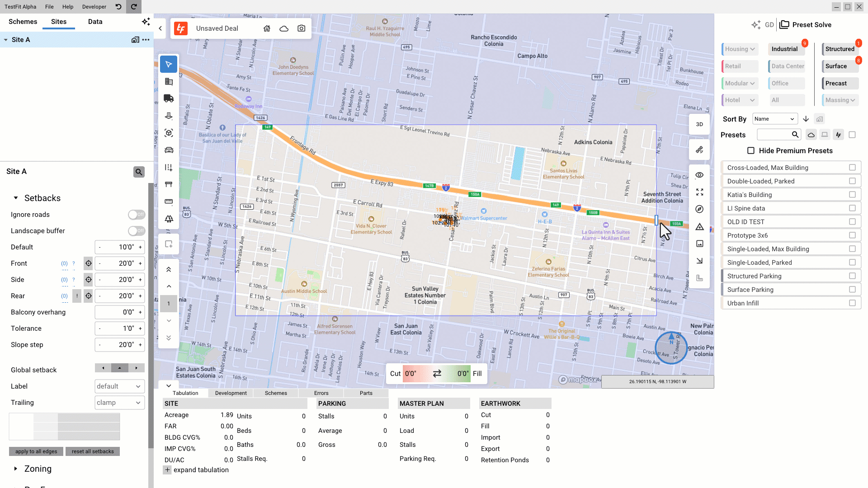Click the trees landscape tool icon
This screenshot has height=488, width=868.
[169, 219]
